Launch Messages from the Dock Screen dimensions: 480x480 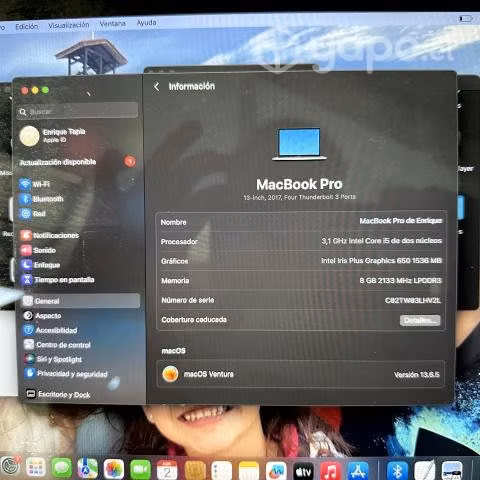click(x=62, y=468)
